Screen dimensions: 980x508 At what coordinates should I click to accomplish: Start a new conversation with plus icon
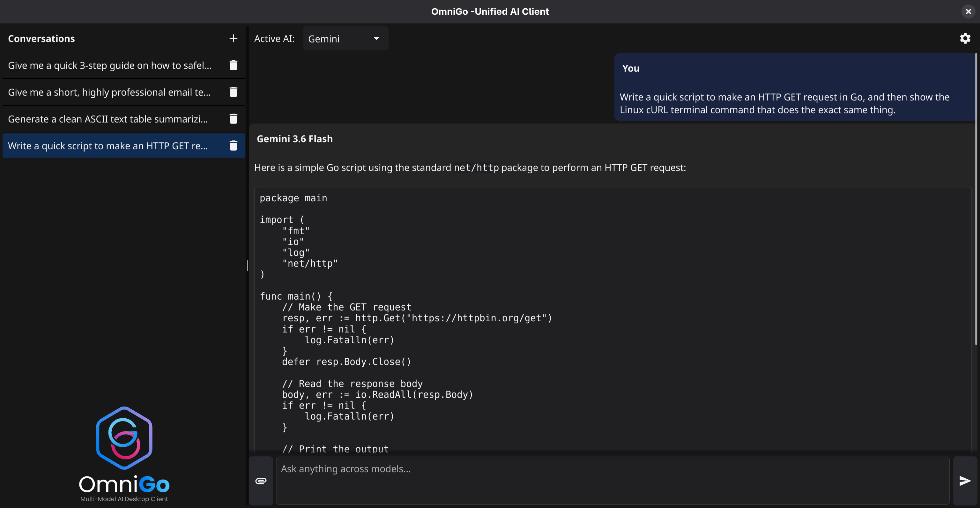(233, 38)
